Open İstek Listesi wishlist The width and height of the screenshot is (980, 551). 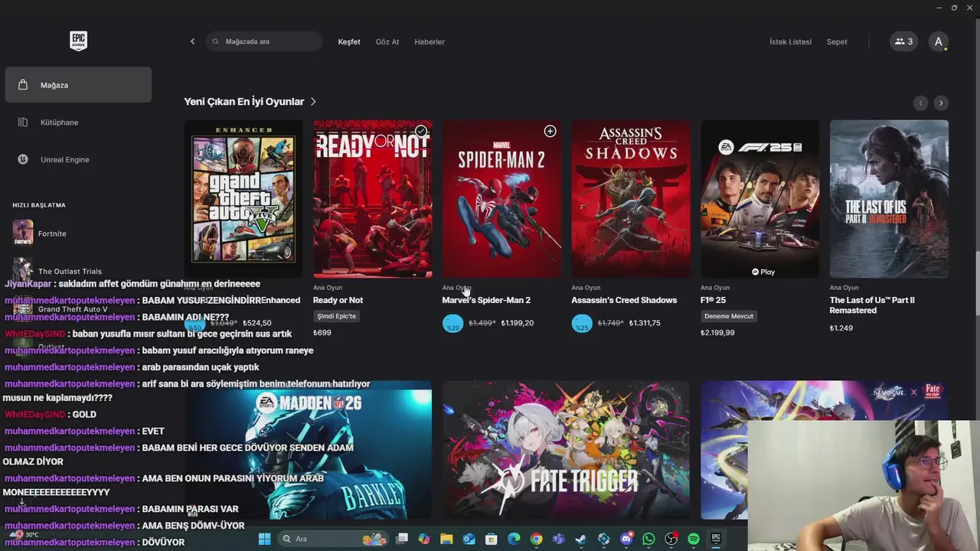coord(790,41)
